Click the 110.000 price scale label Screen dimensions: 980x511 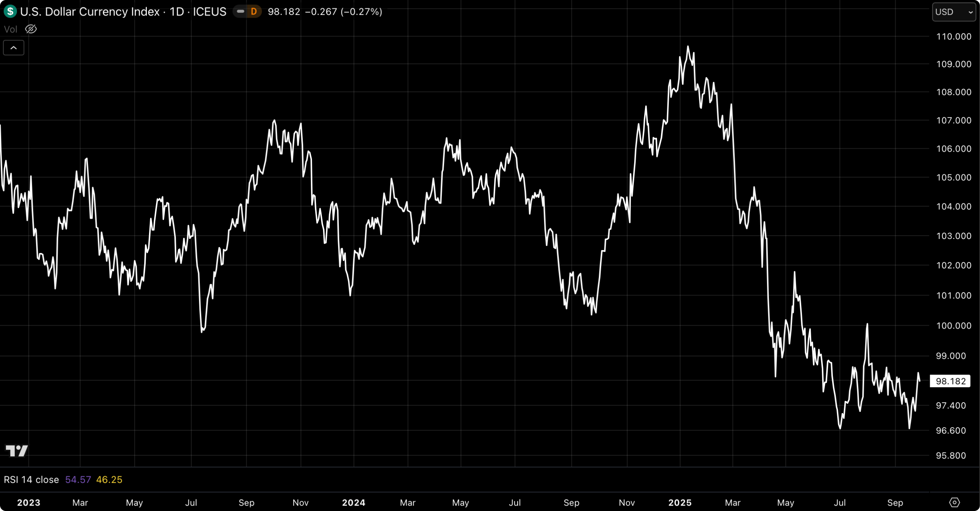tap(953, 37)
